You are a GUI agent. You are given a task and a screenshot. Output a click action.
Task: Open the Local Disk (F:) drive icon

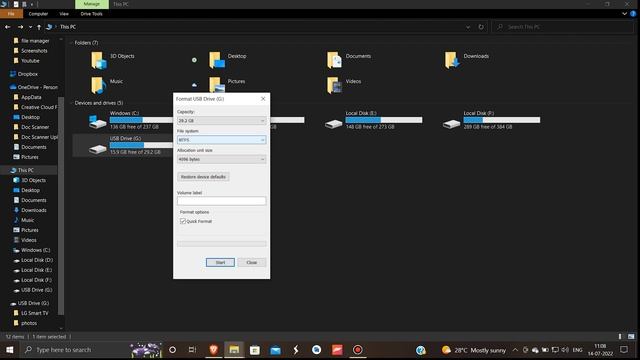(451, 124)
